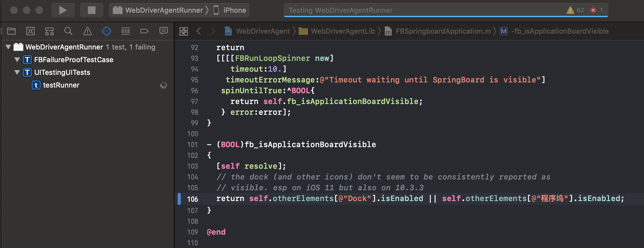The image size is (644, 248).
Task: Go forward in editor history
Action: 213,31
